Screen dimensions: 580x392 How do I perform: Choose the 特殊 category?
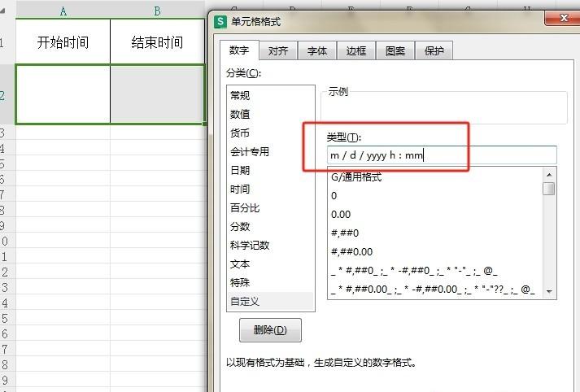click(270, 282)
